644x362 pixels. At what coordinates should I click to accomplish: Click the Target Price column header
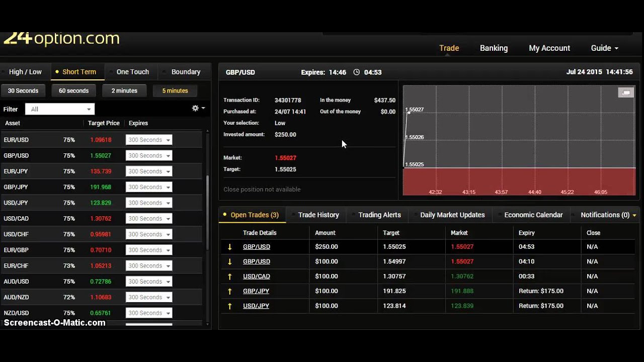pos(104,123)
